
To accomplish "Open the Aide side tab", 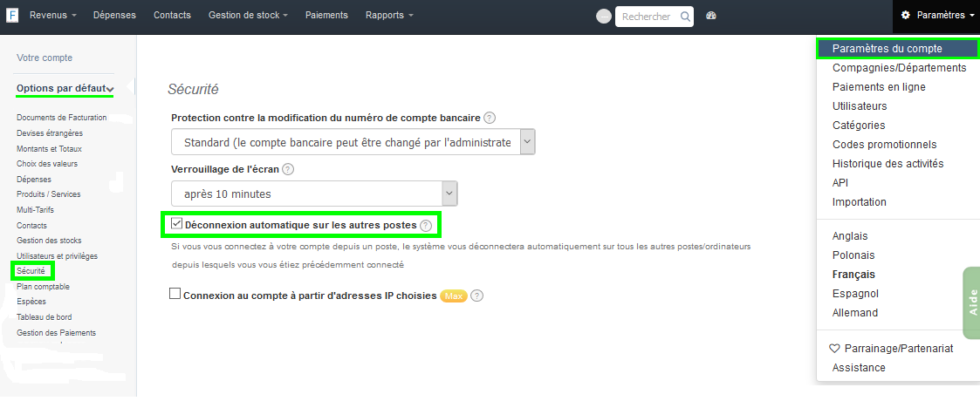I will pyautogui.click(x=972, y=303).
